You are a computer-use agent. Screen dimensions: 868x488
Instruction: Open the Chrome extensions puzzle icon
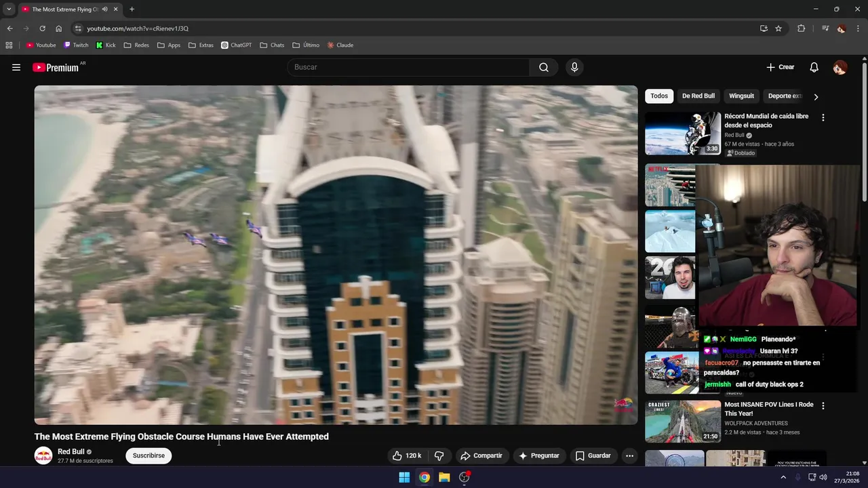pos(801,28)
